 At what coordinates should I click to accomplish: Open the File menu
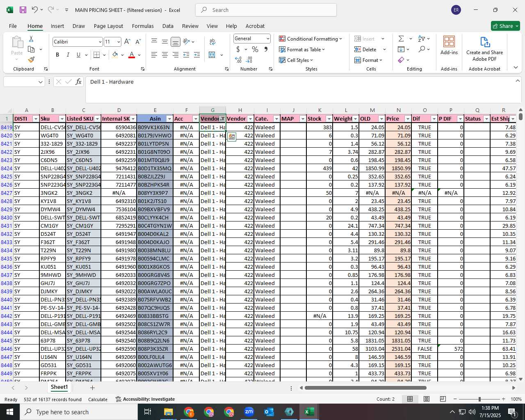[13, 26]
